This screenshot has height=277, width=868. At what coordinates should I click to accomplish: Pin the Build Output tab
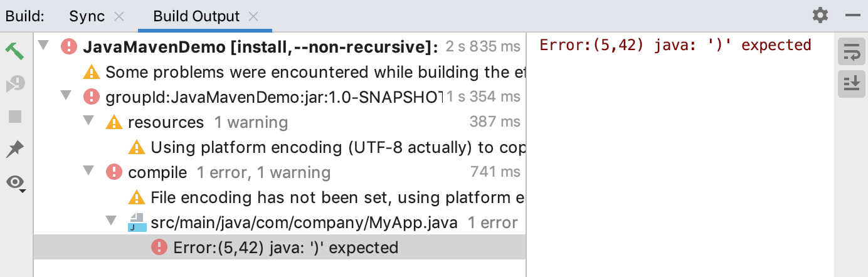coord(14,149)
